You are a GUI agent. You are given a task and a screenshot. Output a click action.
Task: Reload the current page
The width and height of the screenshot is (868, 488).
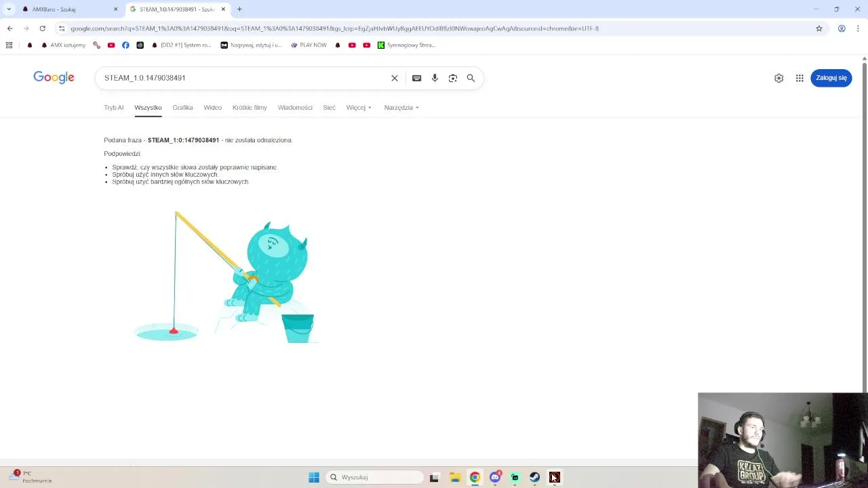(42, 28)
